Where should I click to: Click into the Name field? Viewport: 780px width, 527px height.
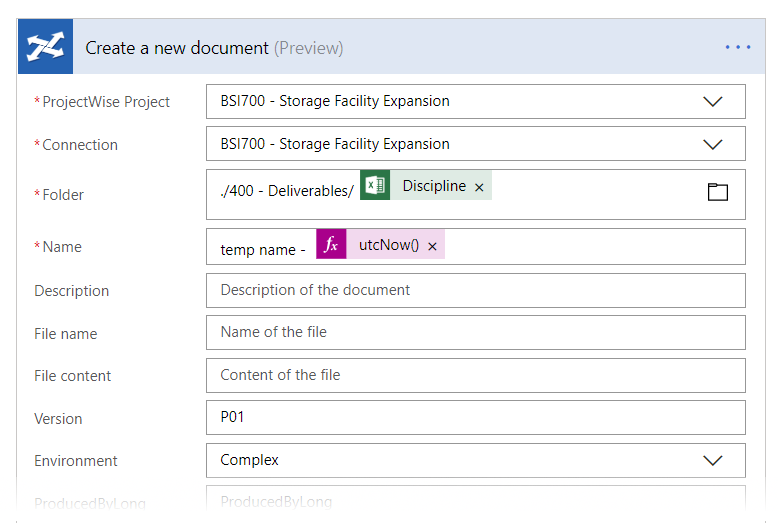[x=476, y=246]
